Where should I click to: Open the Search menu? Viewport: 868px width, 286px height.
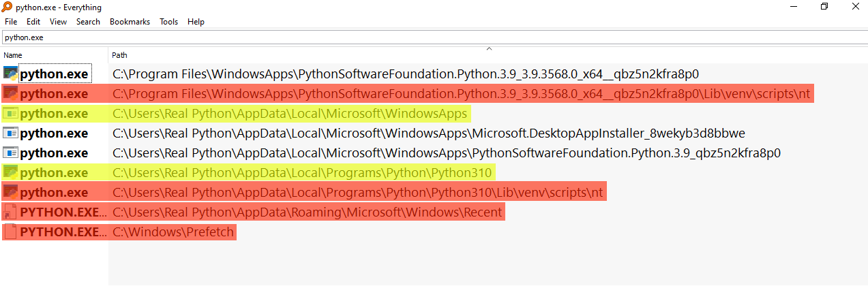click(x=88, y=22)
